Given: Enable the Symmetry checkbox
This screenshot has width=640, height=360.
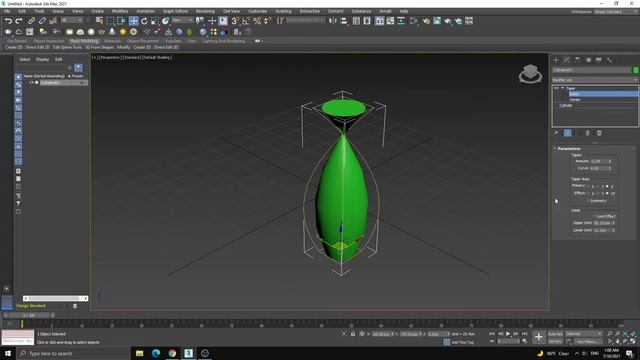Looking at the screenshot, I should tap(588, 201).
